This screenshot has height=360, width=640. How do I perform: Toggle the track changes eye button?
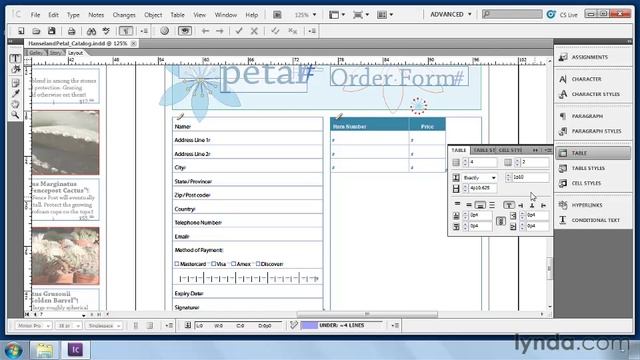tap(185, 31)
